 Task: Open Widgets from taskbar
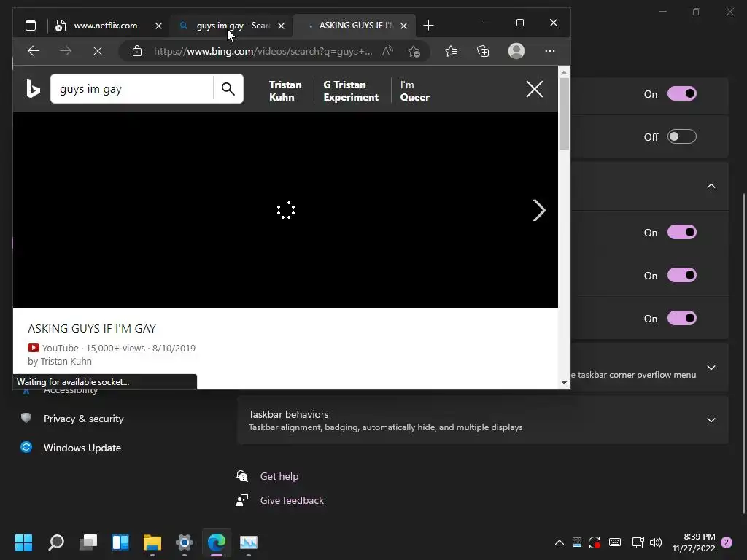point(120,542)
